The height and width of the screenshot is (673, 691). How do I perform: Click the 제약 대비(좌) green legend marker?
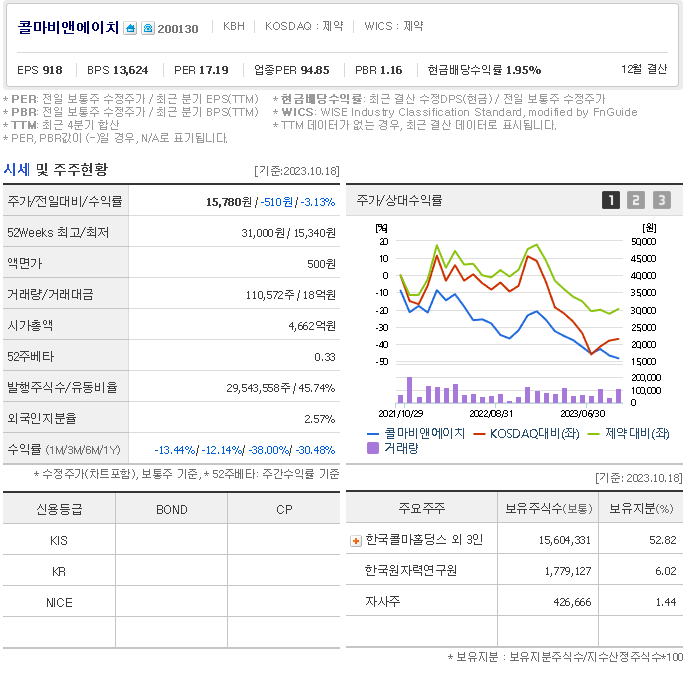(x=594, y=434)
